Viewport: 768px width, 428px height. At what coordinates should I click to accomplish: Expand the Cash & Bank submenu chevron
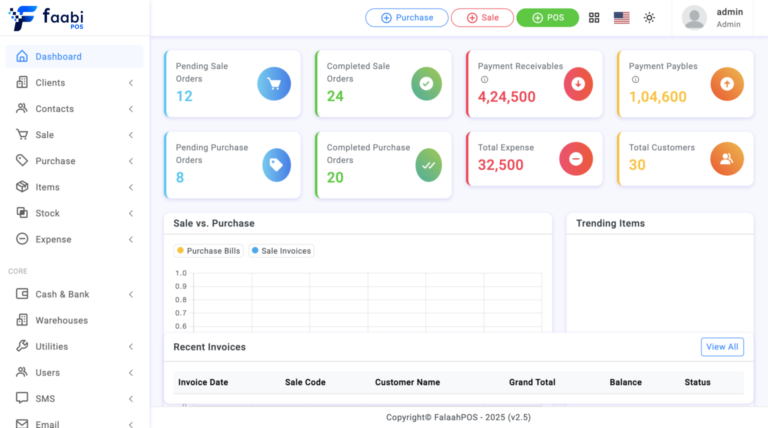pyautogui.click(x=131, y=294)
